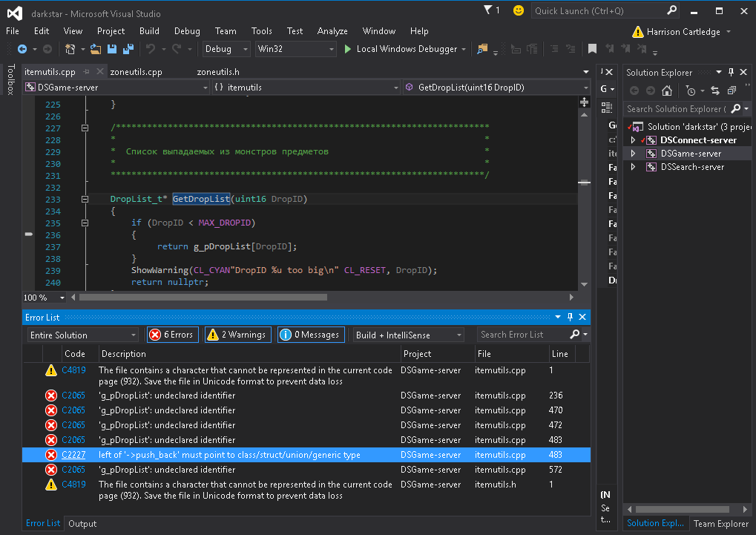Click Collapse All in Solution Explorer
This screenshot has width=756, height=535.
click(x=732, y=91)
